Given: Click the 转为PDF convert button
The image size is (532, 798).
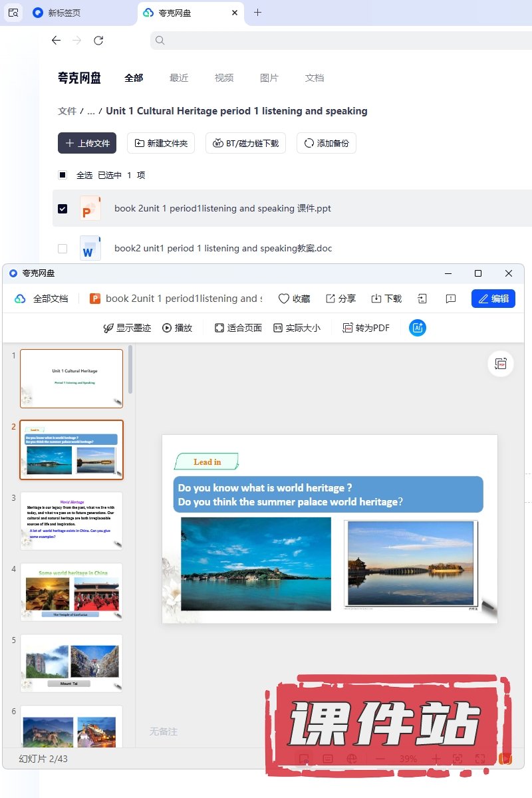Looking at the screenshot, I should point(366,328).
